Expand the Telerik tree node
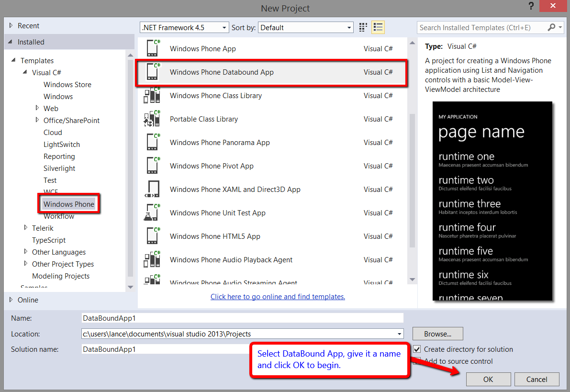Viewport: 570px width, 392px height. [x=26, y=228]
